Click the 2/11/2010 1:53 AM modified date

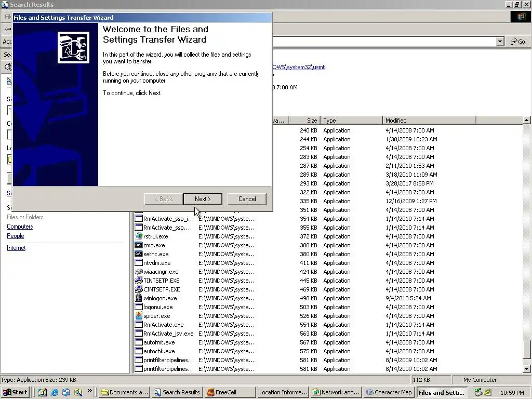pos(409,166)
